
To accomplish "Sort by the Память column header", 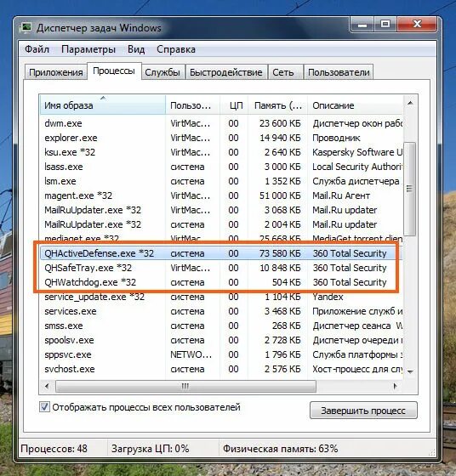I will point(277,105).
